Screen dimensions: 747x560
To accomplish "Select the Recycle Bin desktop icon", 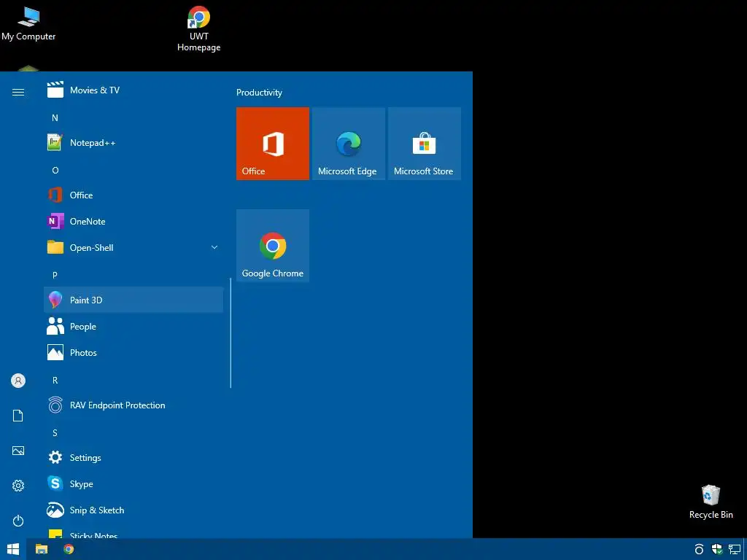I will (711, 502).
